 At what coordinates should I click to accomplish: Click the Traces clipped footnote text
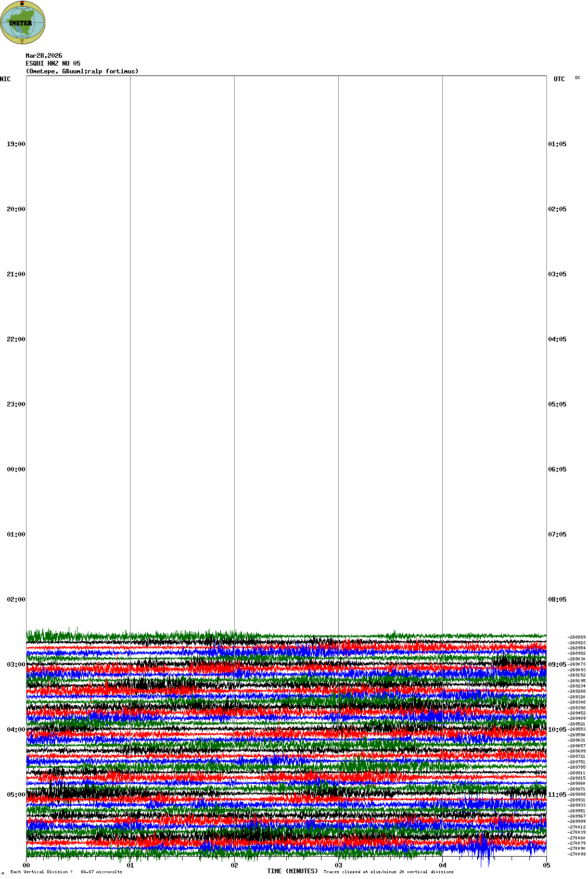click(x=388, y=872)
